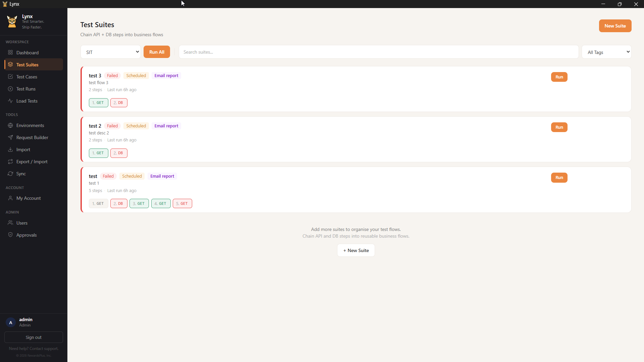Click the Request Builder paper-plane icon

tap(10, 137)
